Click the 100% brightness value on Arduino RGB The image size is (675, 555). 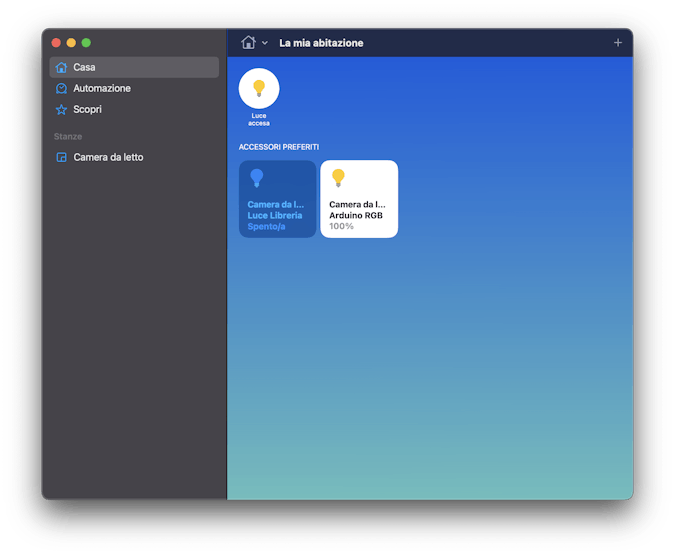click(342, 227)
